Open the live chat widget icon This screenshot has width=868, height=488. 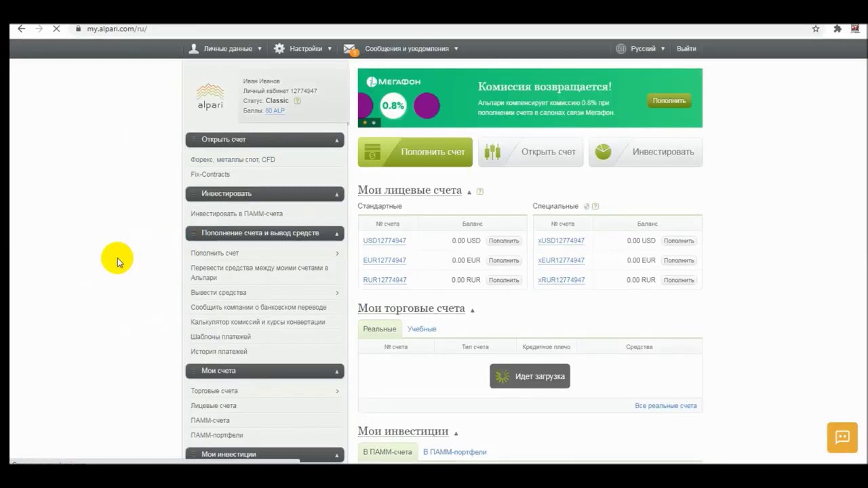[x=842, y=437]
